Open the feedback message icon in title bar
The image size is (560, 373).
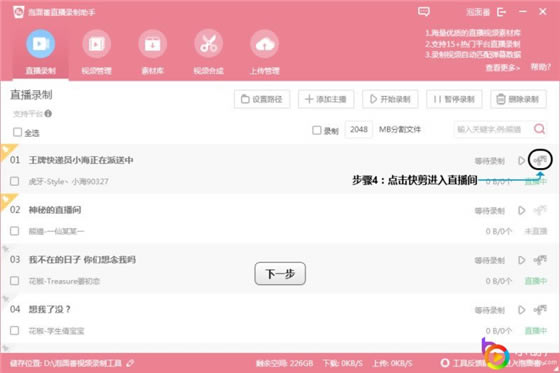coord(424,12)
